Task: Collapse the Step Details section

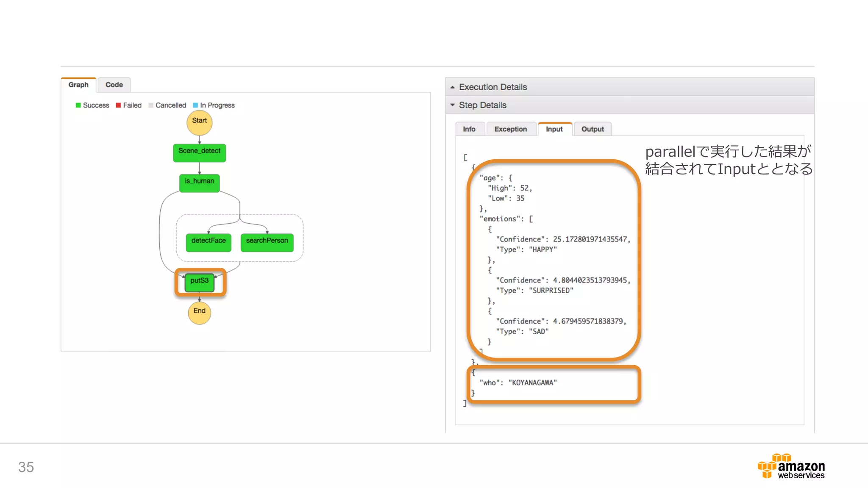Action: click(482, 105)
